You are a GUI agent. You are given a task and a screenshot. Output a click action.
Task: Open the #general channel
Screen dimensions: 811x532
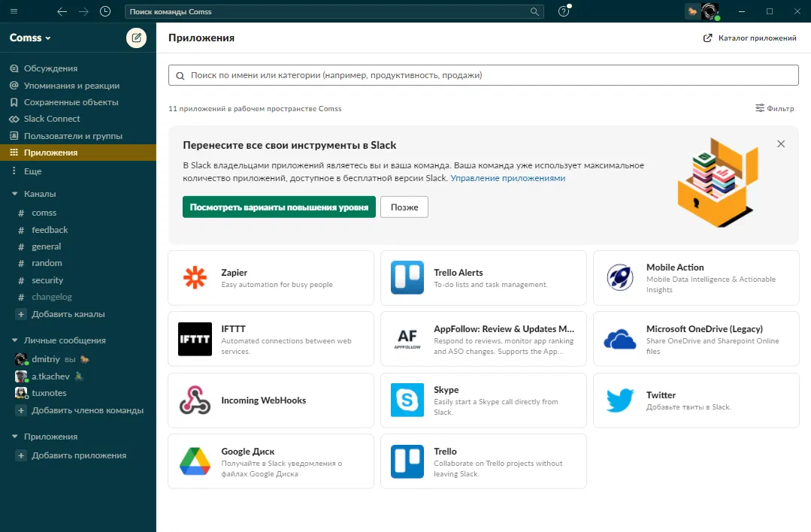(46, 246)
